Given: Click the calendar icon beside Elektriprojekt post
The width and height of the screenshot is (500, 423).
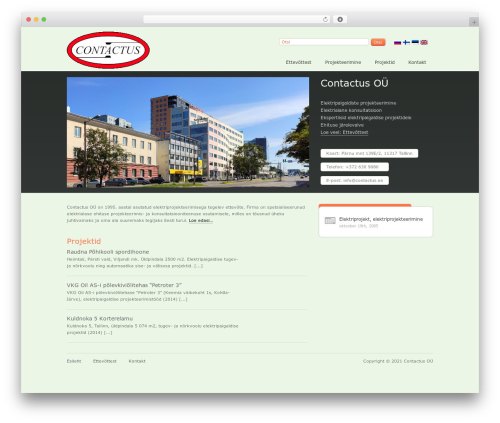Looking at the screenshot, I should [x=330, y=220].
